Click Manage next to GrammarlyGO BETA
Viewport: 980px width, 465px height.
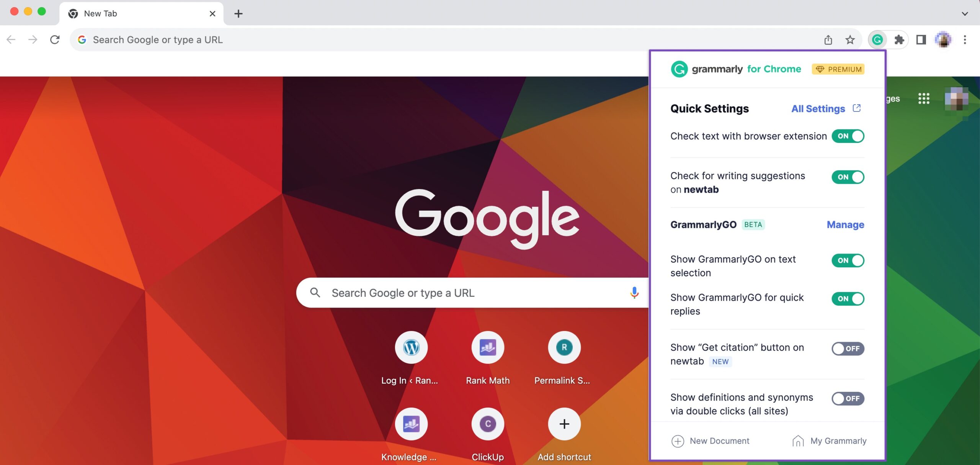point(845,224)
